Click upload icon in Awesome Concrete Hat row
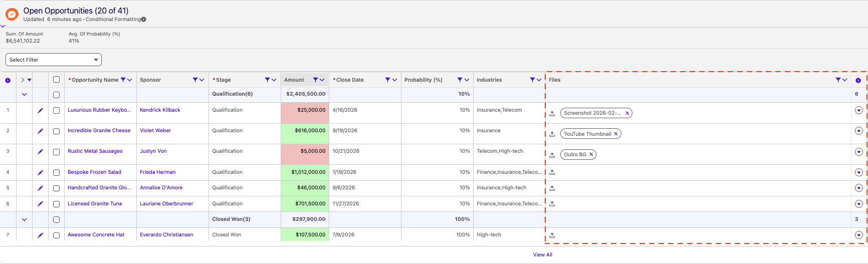 point(552,235)
